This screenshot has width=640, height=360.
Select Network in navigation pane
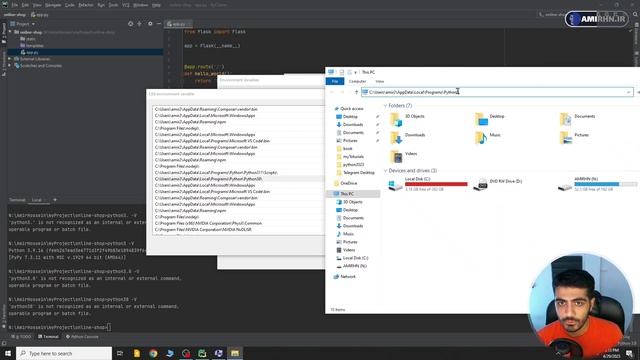pyautogui.click(x=348, y=277)
